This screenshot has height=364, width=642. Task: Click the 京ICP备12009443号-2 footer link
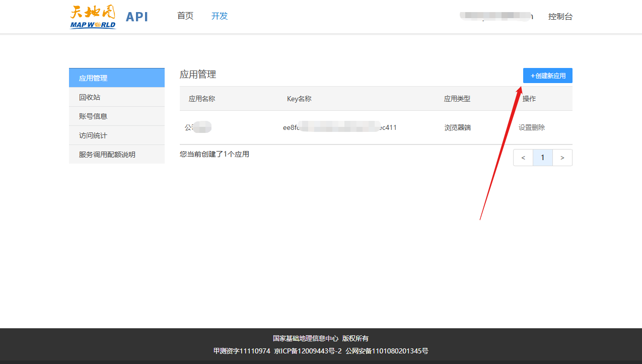point(308,351)
